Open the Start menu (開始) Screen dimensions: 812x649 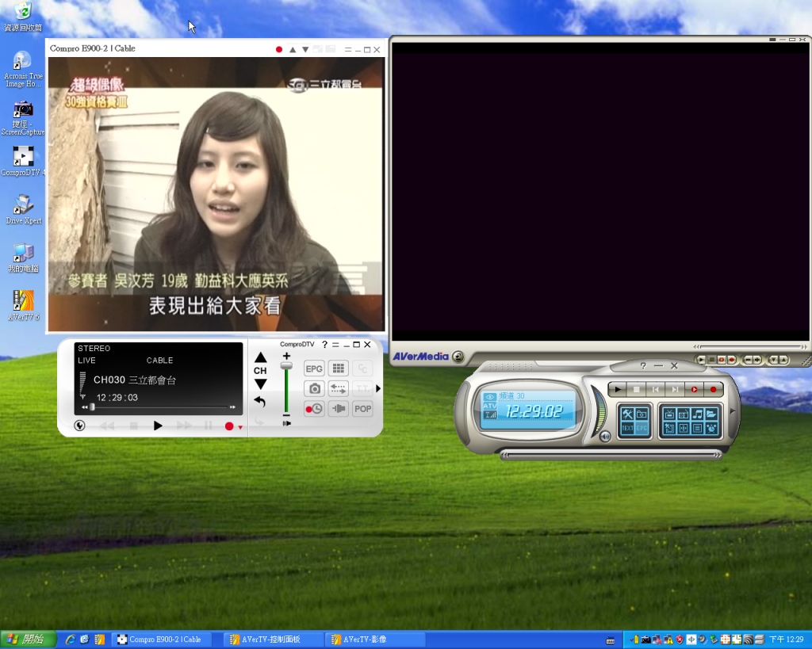28,639
